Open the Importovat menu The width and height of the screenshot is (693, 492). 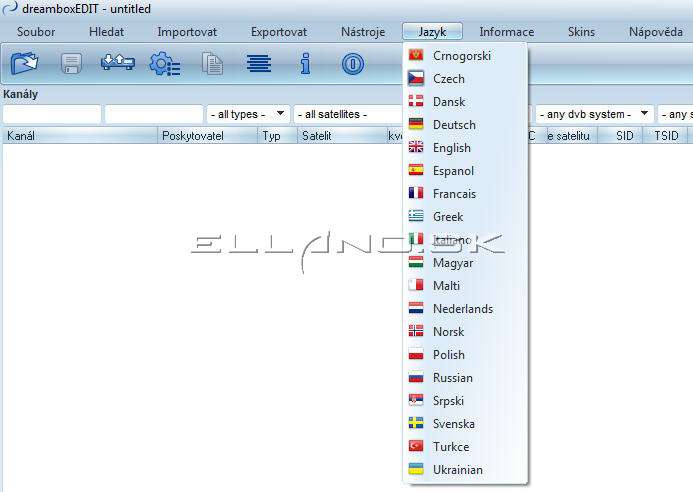[x=187, y=32]
